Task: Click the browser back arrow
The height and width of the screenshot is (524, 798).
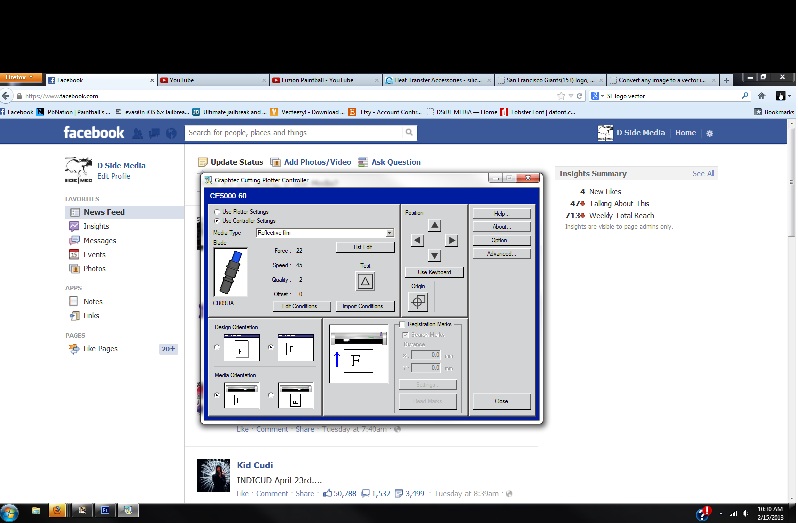Action: [6, 96]
